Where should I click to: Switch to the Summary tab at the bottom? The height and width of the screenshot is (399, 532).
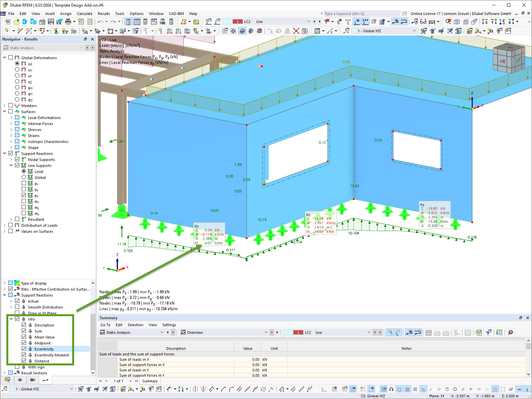click(x=150, y=381)
